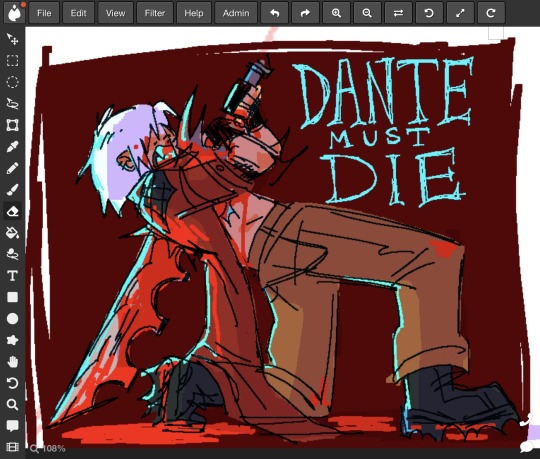Select the Ellipse shape tool
Image resolution: width=540 pixels, height=459 pixels.
(12, 319)
